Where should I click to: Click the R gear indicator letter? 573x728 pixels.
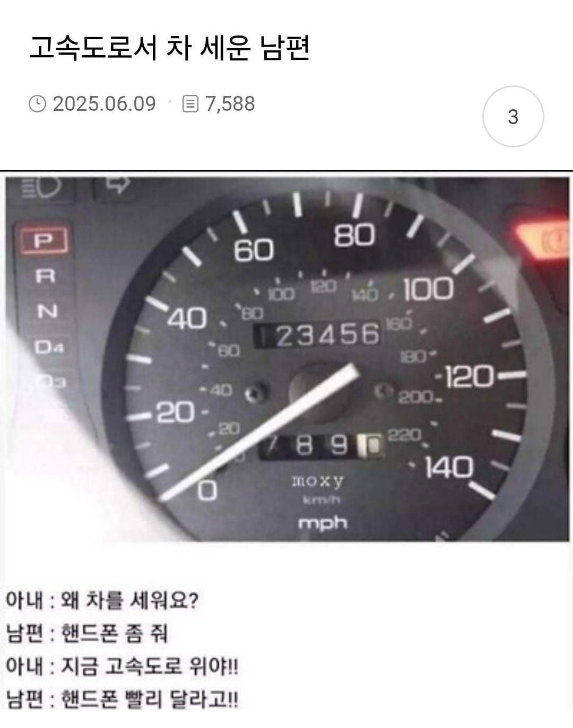45,276
